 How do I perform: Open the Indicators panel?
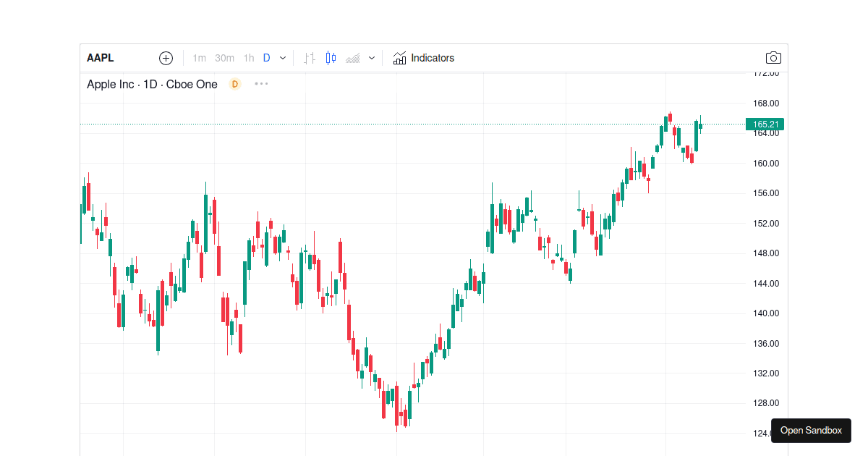[432, 58]
